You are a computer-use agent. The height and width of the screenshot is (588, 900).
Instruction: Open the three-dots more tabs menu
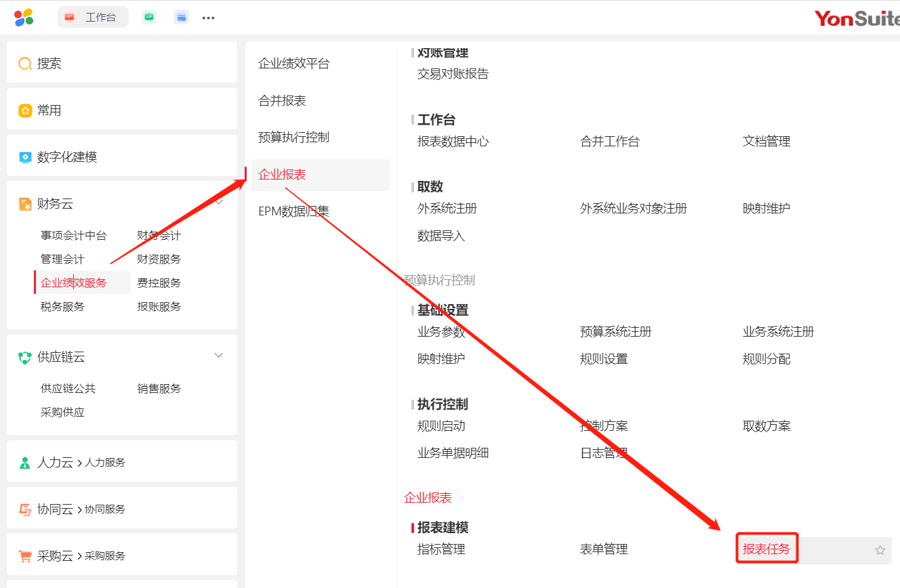(209, 18)
